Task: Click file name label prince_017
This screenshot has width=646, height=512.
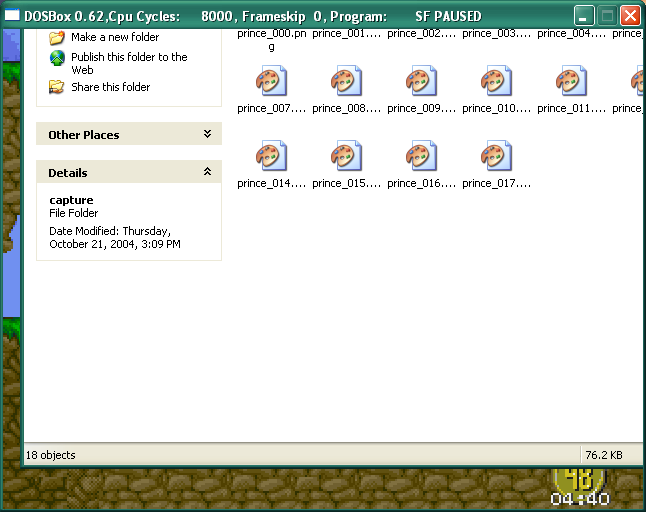Action: tap(496, 183)
